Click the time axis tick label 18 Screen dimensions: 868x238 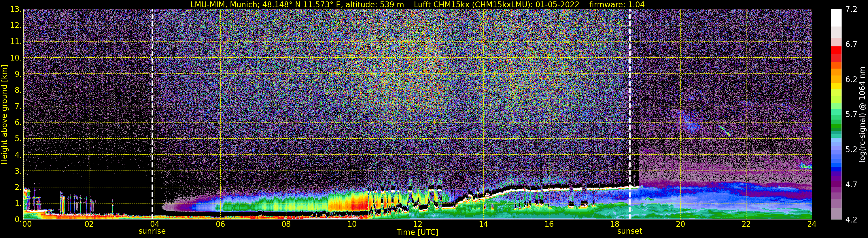614,224
